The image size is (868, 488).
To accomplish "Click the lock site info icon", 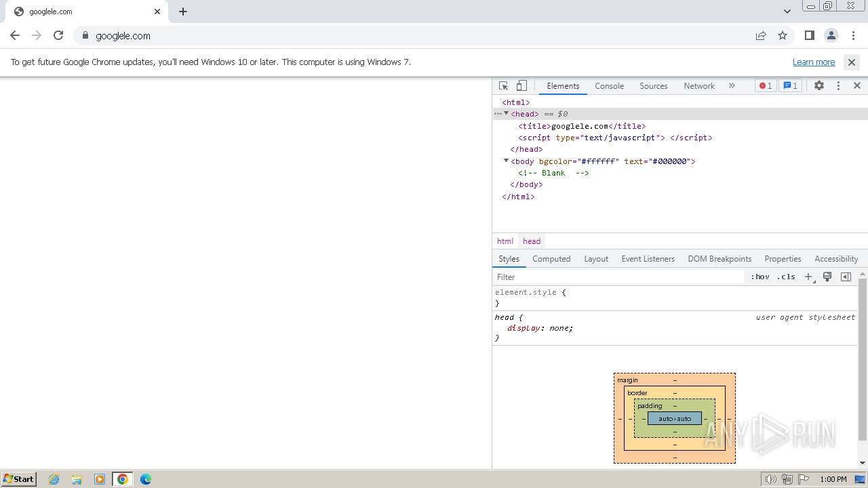I will click(x=85, y=36).
